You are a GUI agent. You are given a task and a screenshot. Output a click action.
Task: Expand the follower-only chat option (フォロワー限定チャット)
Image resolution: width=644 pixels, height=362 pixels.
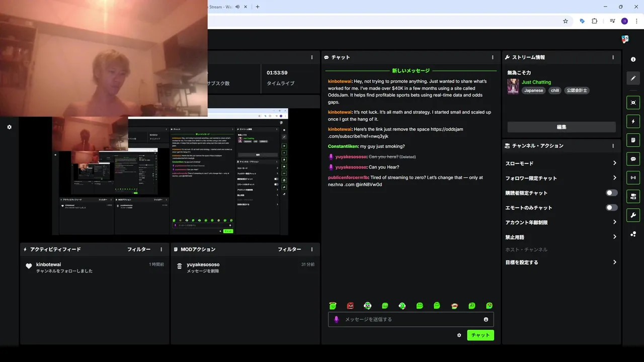point(561,178)
